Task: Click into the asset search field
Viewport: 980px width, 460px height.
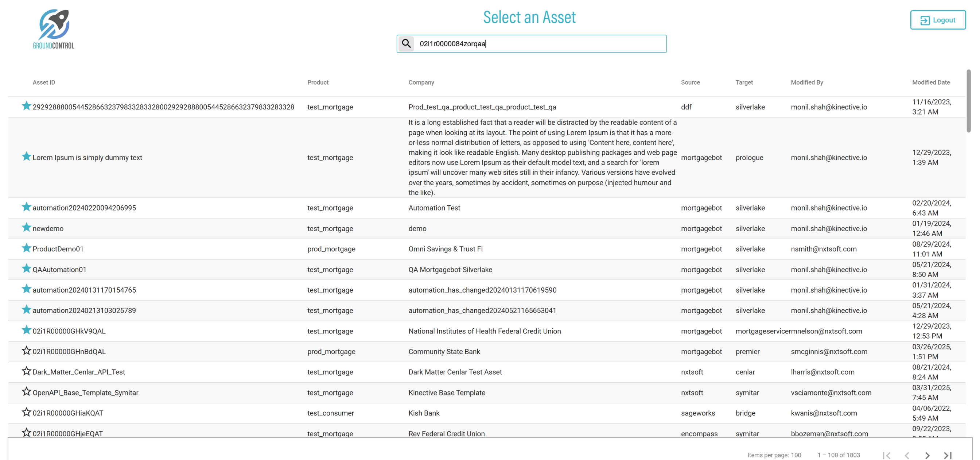Action: (540, 44)
